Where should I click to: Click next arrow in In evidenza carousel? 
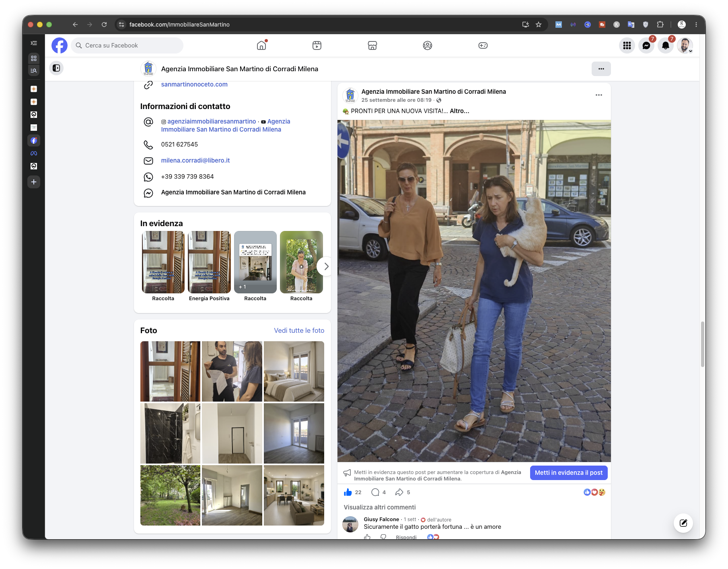point(326,266)
